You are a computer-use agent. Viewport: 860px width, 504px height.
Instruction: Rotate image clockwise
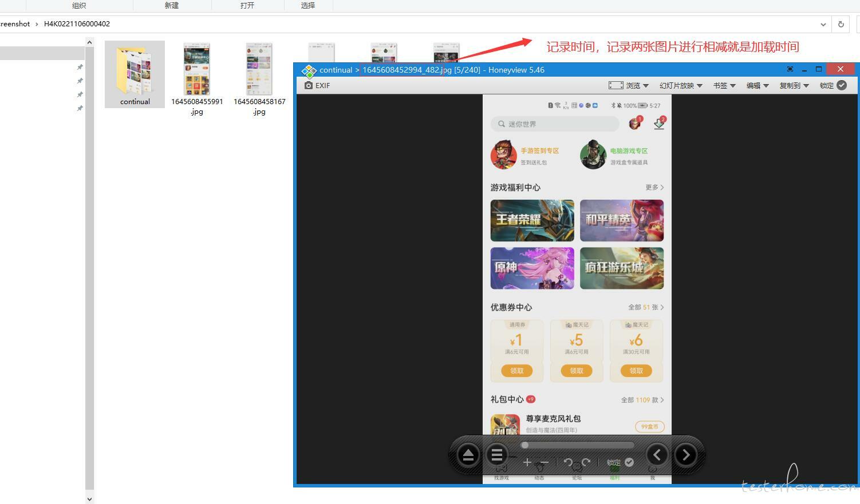click(x=586, y=462)
